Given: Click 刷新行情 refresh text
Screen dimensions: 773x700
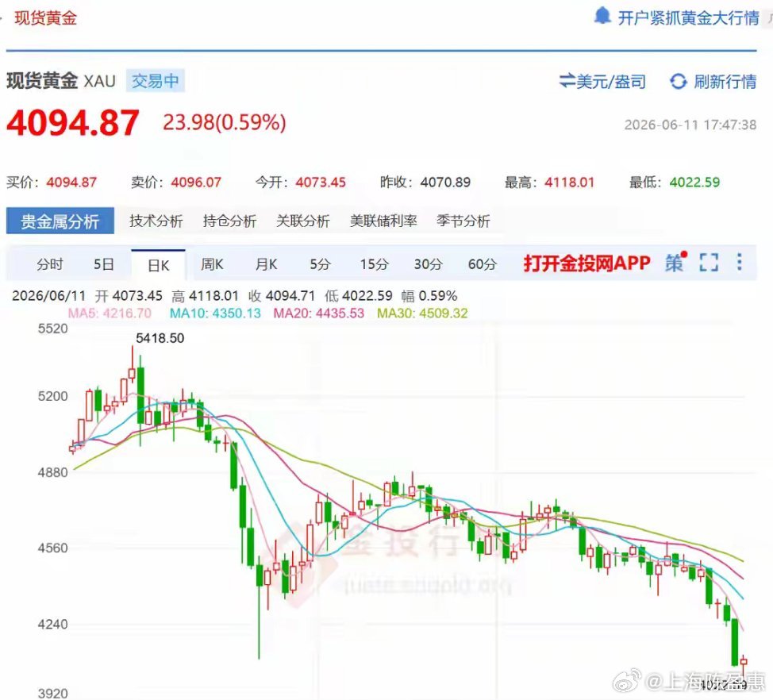Looking at the screenshot, I should (x=725, y=81).
